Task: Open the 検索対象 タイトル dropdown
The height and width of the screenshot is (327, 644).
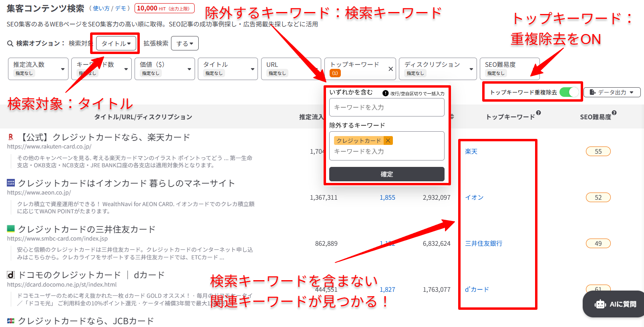Action: pyautogui.click(x=116, y=43)
